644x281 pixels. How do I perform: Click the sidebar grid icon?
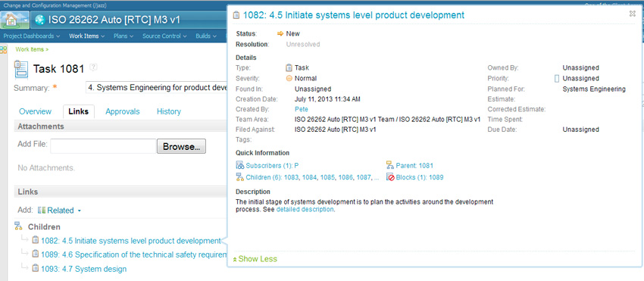[4, 50]
